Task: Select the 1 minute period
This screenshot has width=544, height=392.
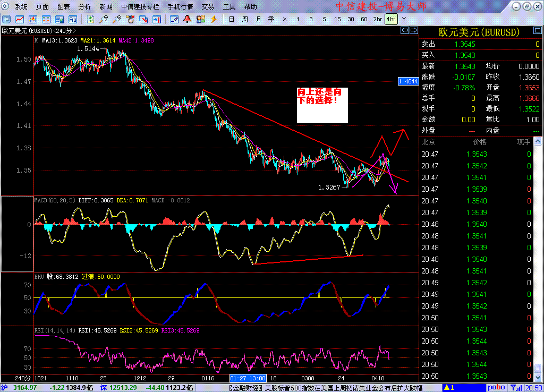Action: (x=297, y=20)
